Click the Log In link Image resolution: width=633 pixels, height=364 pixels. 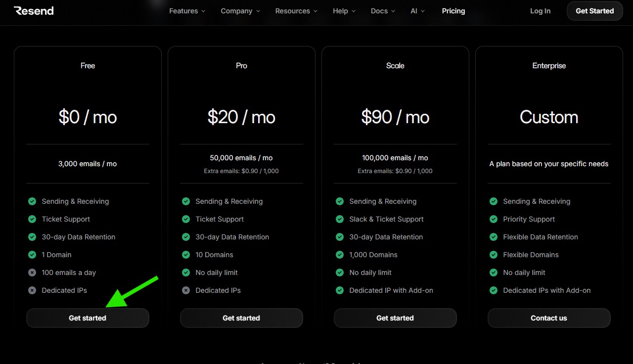coord(540,11)
